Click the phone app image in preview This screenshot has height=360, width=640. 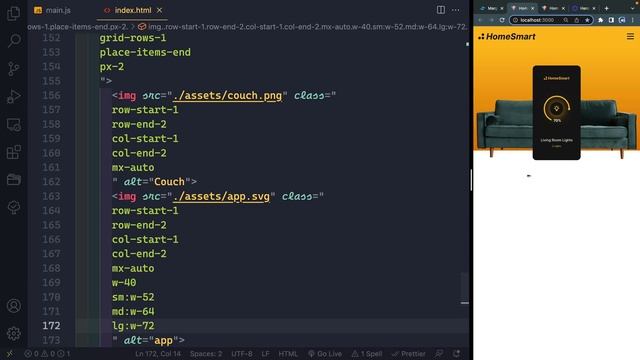[556, 113]
